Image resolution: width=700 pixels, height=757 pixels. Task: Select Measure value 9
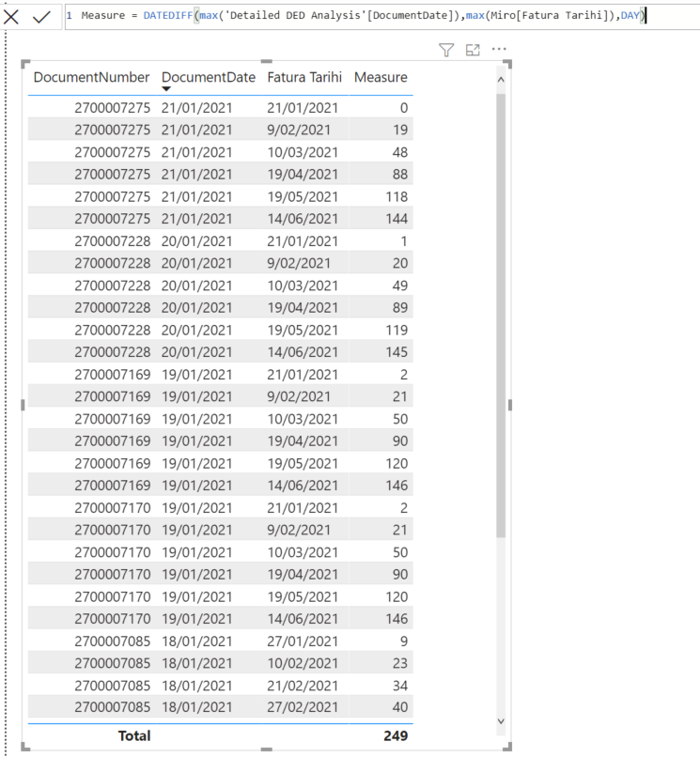[x=404, y=641]
